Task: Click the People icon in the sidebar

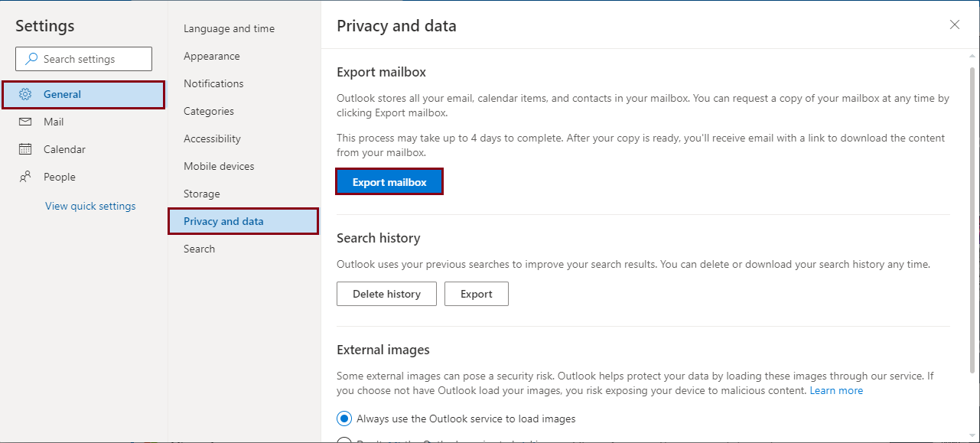Action: coord(25,177)
